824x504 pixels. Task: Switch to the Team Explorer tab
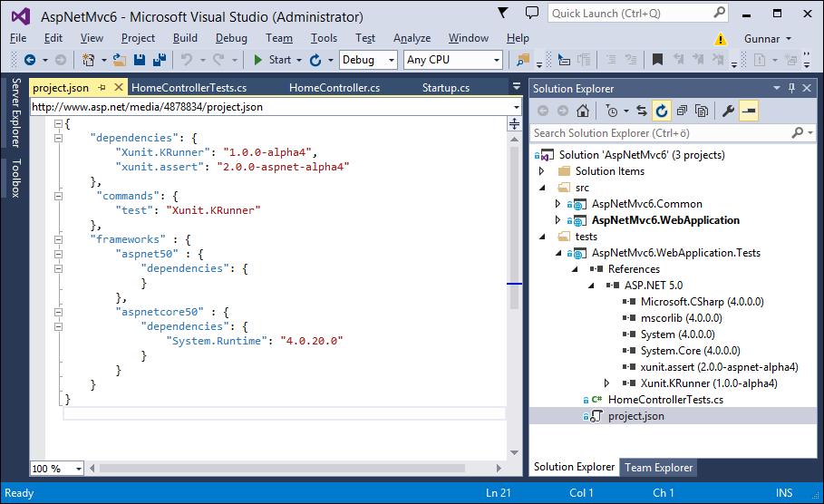[658, 468]
